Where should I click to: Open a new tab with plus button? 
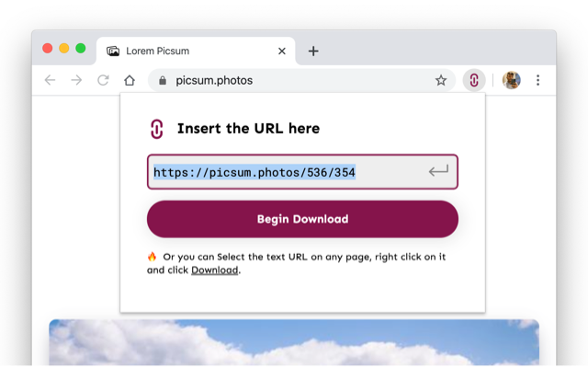coord(313,52)
